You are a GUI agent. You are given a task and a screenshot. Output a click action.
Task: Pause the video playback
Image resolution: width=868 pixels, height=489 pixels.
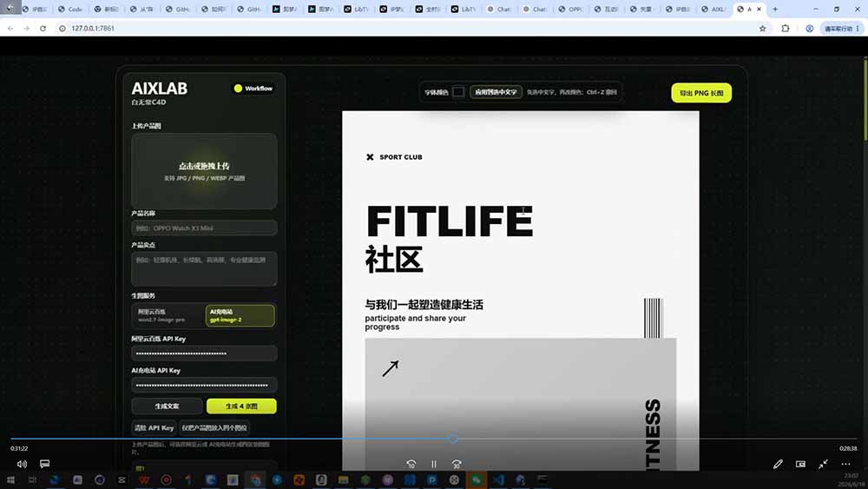(x=434, y=464)
